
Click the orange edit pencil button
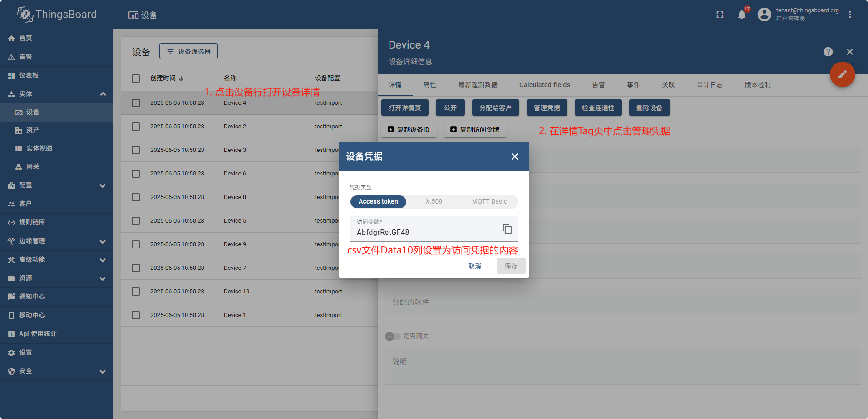842,74
